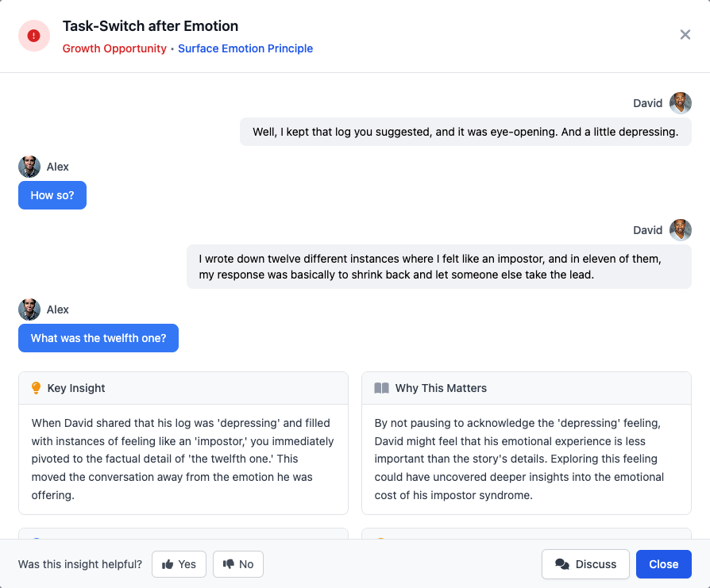Select Alex's 'How so?' message bubble

point(52,194)
